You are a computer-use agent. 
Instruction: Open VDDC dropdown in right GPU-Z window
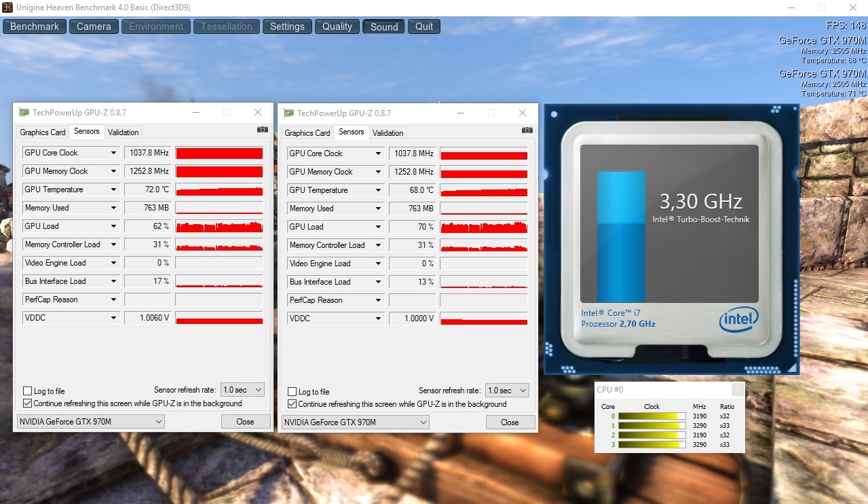pyautogui.click(x=378, y=319)
